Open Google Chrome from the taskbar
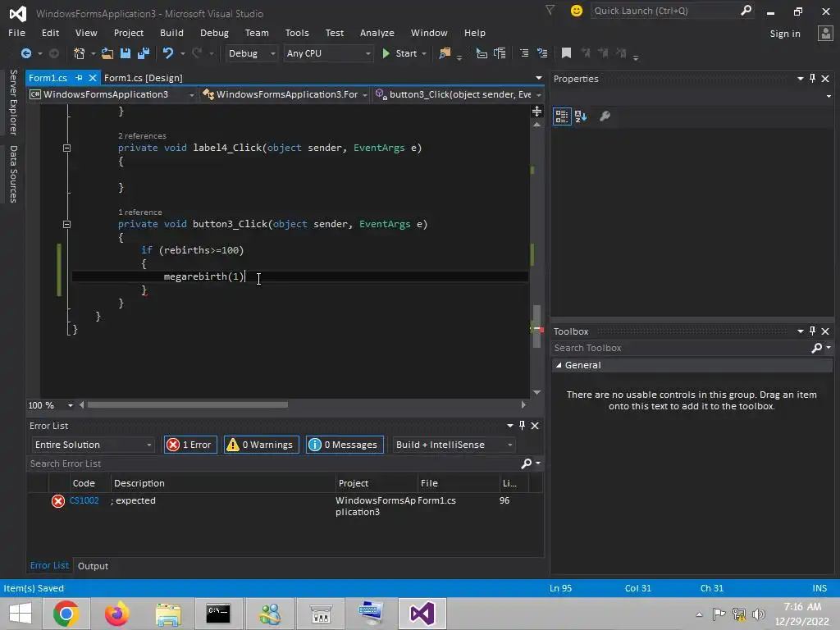Viewport: 840px width, 630px height. point(66,614)
